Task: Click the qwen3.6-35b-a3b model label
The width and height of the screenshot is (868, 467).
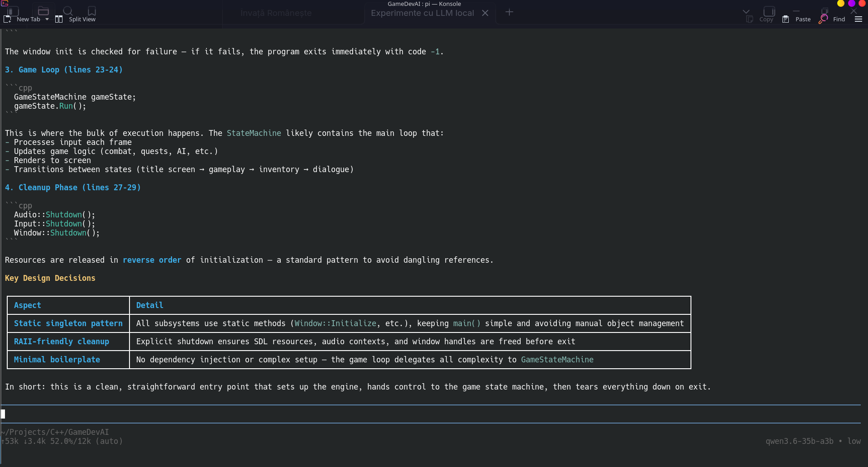Action: point(799,441)
